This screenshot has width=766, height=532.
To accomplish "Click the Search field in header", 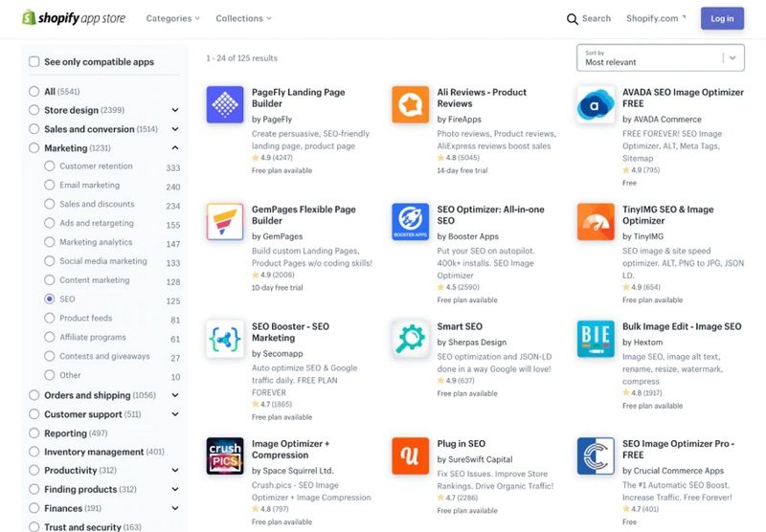I will tap(589, 18).
